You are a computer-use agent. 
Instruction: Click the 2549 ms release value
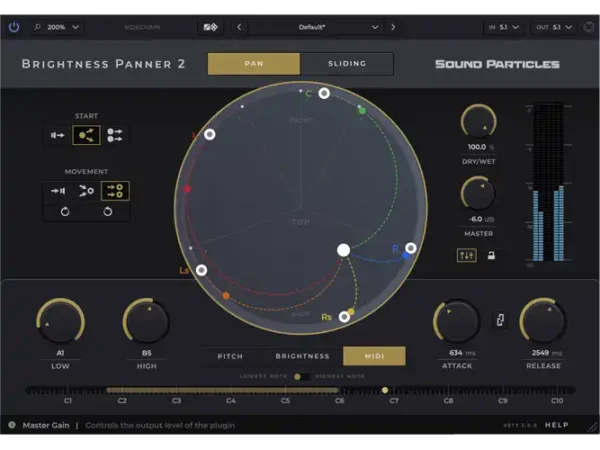547,353
